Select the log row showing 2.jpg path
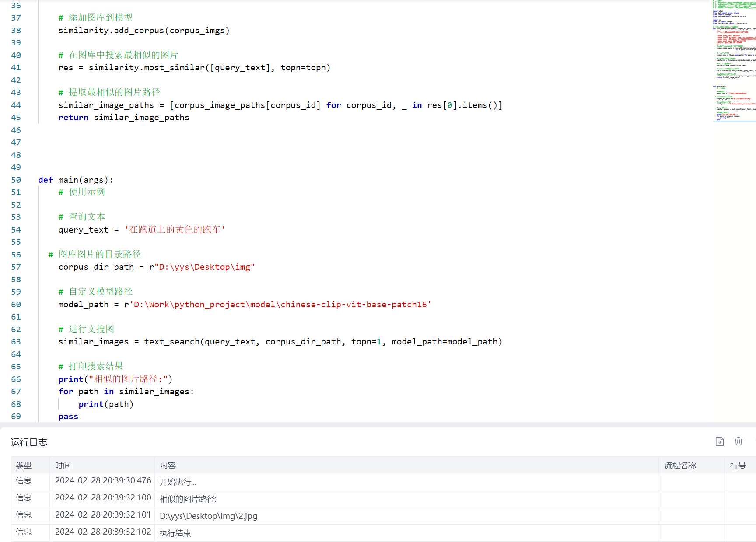This screenshot has width=756, height=542. (x=208, y=516)
